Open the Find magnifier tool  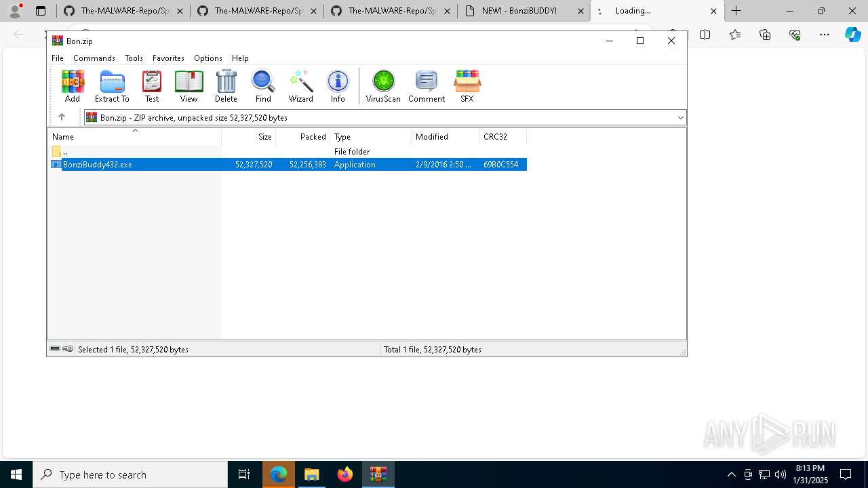click(x=263, y=86)
